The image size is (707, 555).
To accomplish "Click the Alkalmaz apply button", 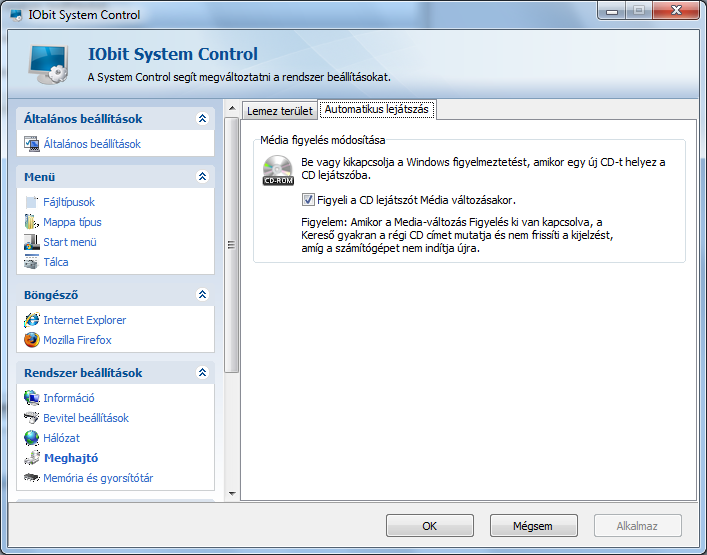I will 638,526.
